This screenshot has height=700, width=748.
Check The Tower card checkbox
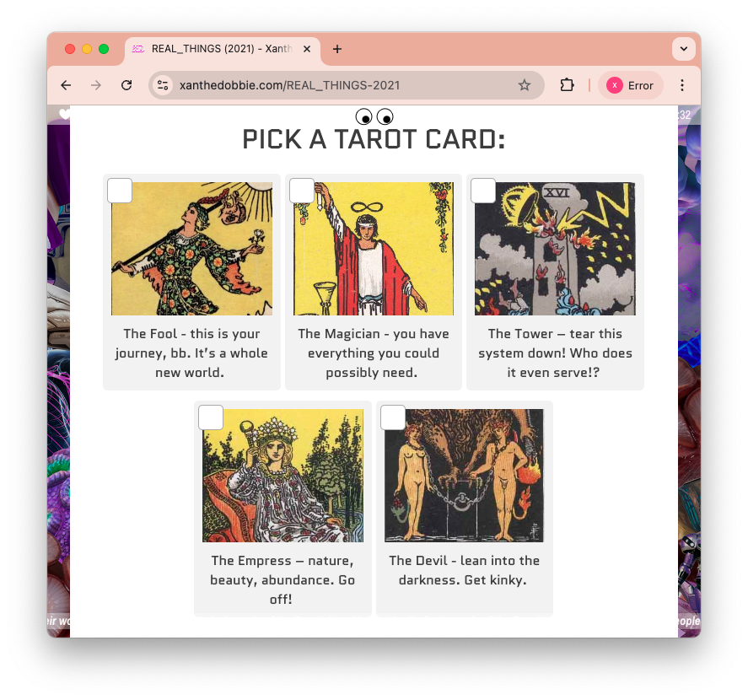pos(482,191)
